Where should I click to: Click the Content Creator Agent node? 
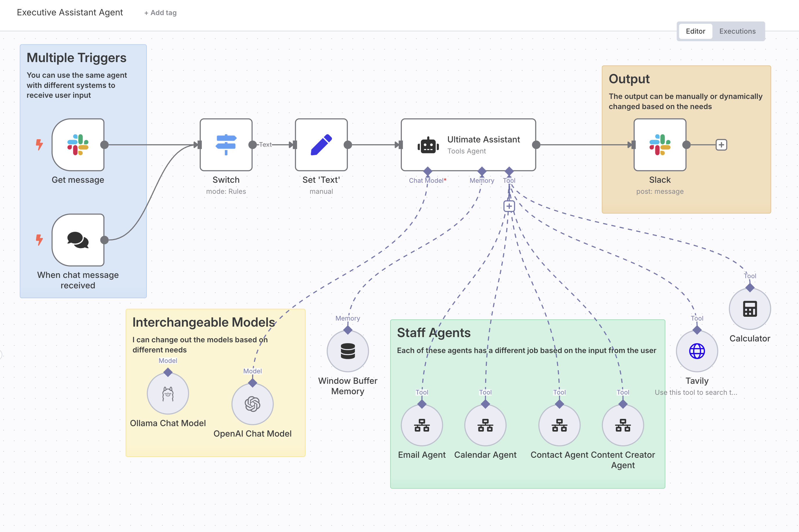coord(623,425)
